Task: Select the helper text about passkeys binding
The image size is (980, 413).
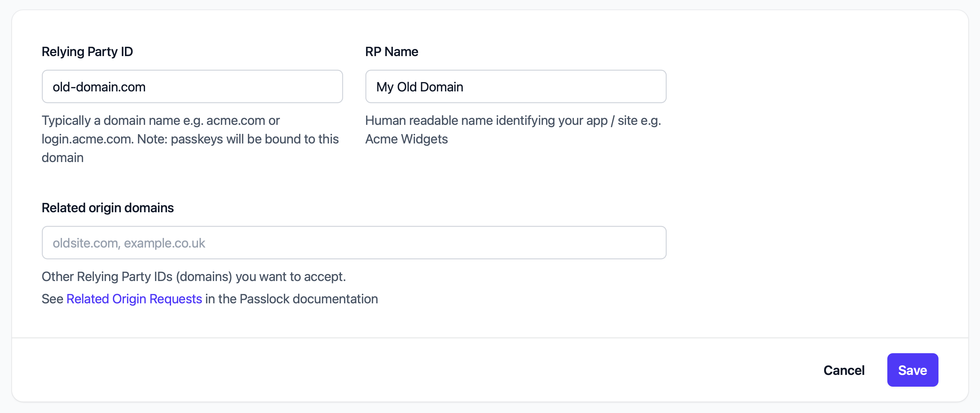Action: point(190,139)
